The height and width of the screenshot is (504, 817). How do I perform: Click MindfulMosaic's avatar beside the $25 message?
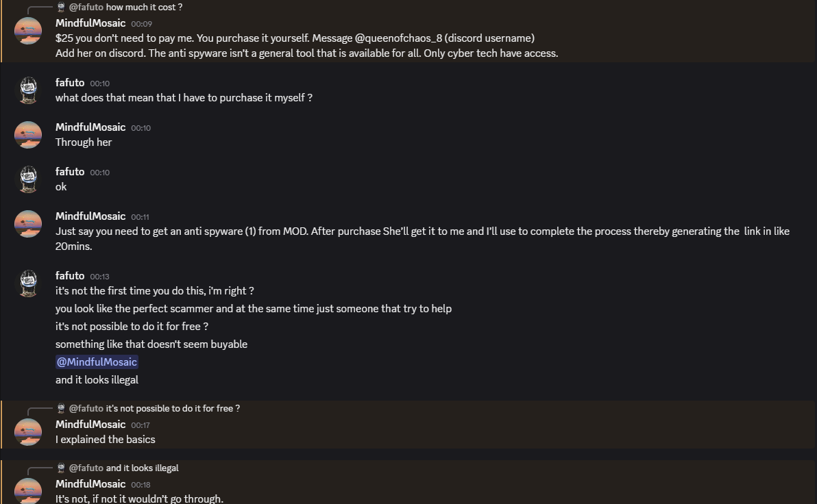(x=28, y=31)
